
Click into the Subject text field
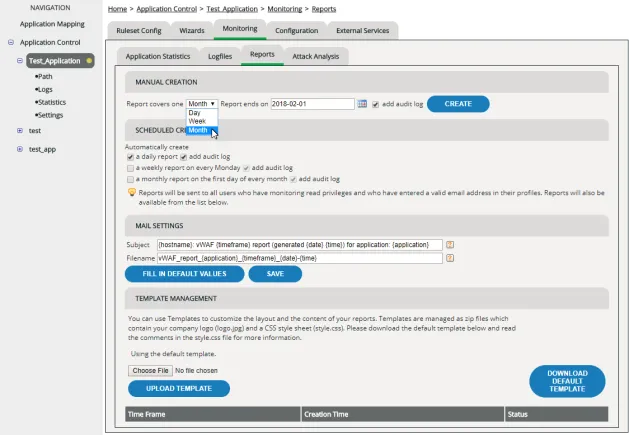click(300, 245)
